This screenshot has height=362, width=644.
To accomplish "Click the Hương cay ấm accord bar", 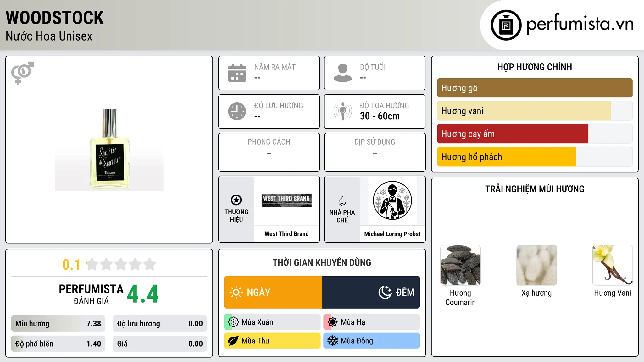I will click(x=535, y=134).
